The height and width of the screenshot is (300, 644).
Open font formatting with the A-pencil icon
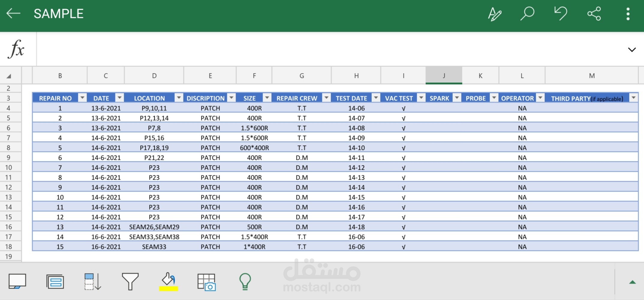pyautogui.click(x=495, y=13)
